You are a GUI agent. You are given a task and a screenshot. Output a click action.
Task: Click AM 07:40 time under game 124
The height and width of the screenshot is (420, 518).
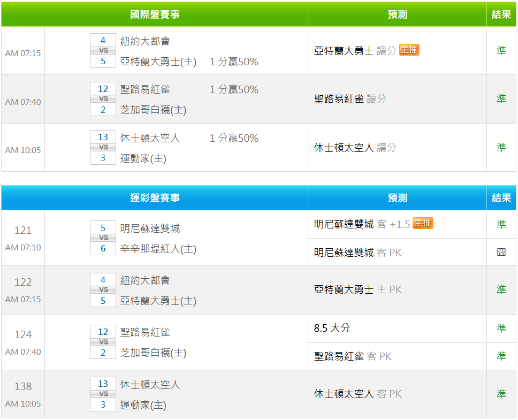coord(23,352)
